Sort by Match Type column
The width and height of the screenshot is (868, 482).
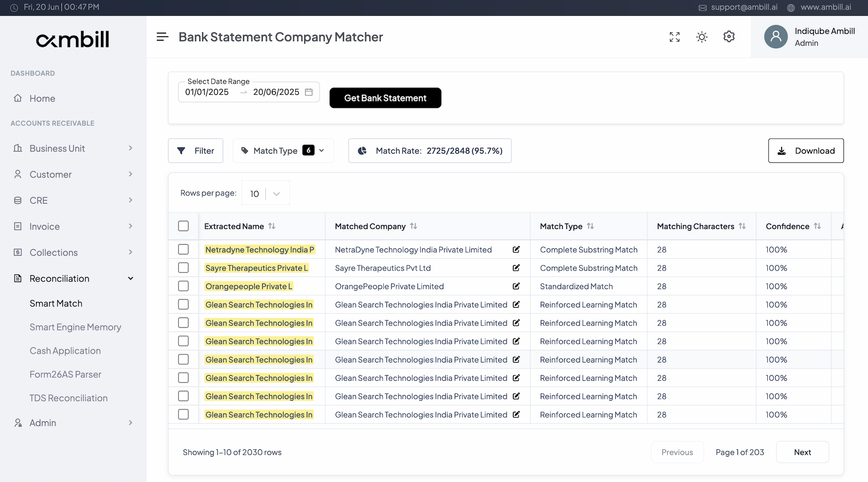(x=590, y=226)
